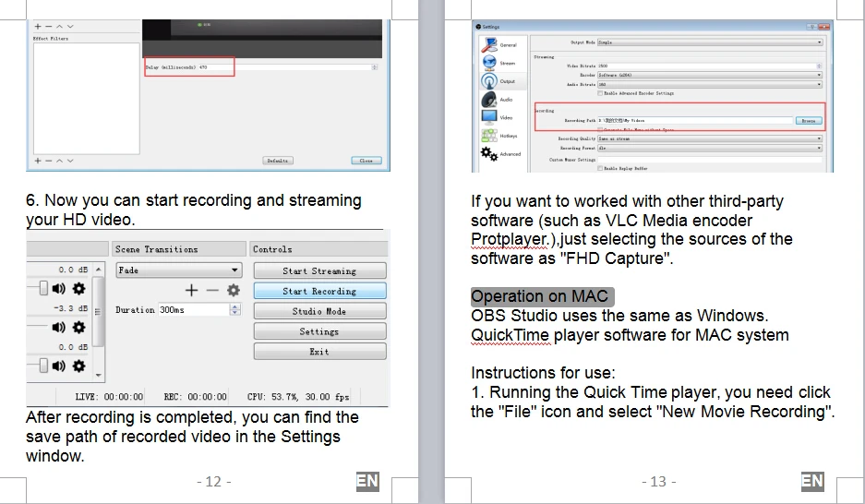Enable the Replay Buffer checkbox

[x=600, y=168]
